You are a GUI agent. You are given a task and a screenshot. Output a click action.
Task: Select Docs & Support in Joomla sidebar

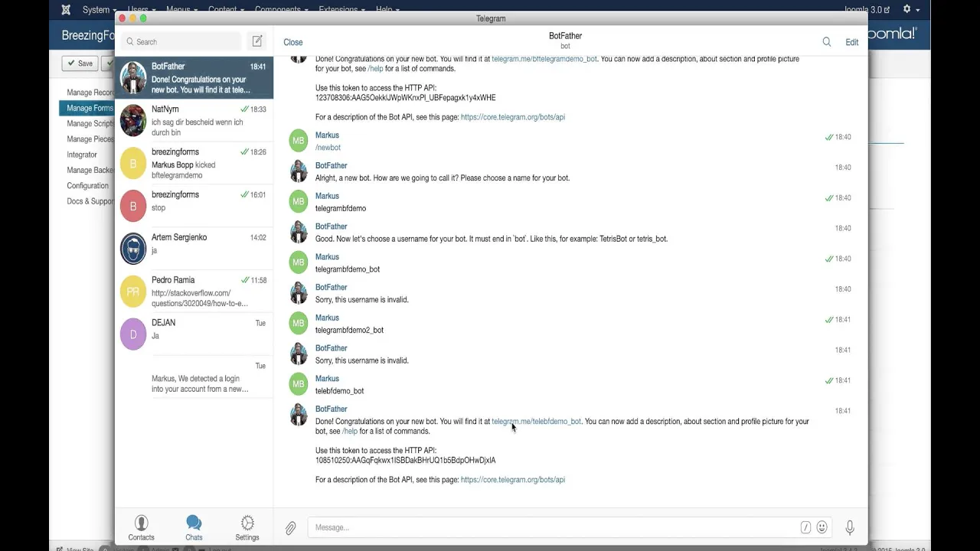[90, 201]
